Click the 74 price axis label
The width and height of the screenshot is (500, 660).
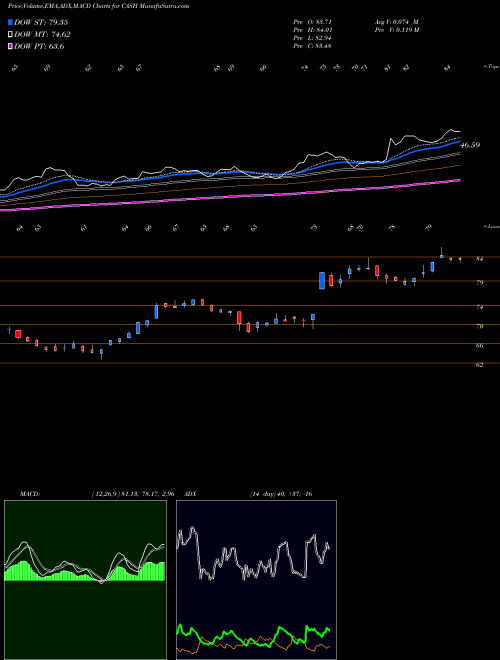pyautogui.click(x=479, y=307)
